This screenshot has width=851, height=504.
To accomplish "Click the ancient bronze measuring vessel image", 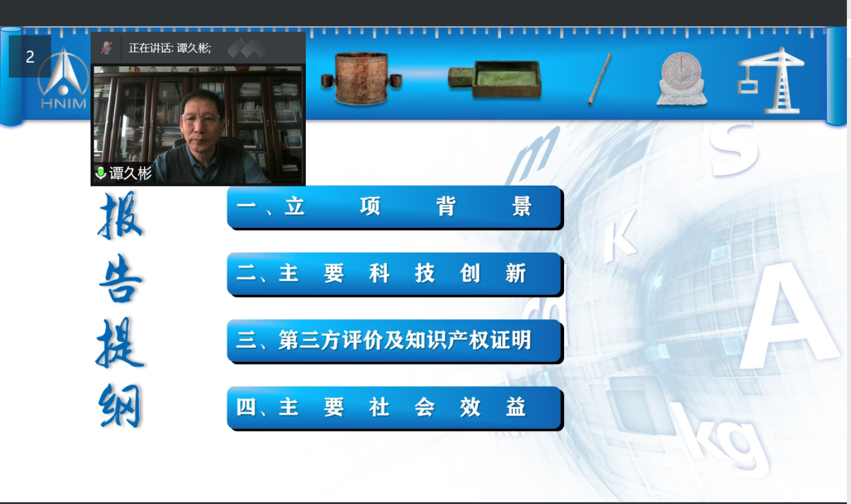I will tap(361, 79).
